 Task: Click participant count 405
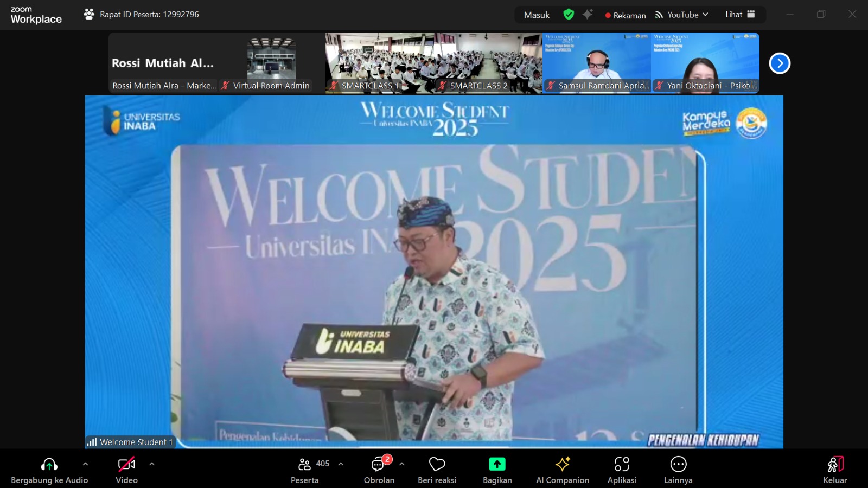[x=323, y=464]
